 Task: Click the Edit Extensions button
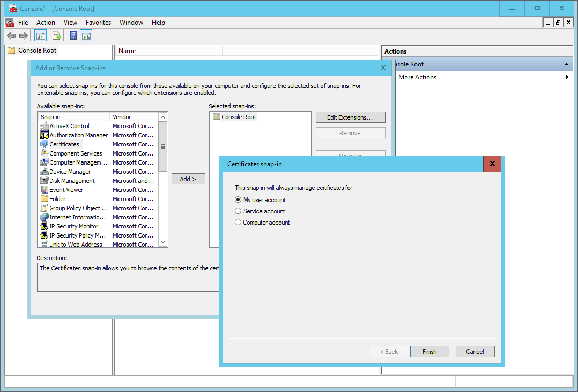(x=350, y=117)
